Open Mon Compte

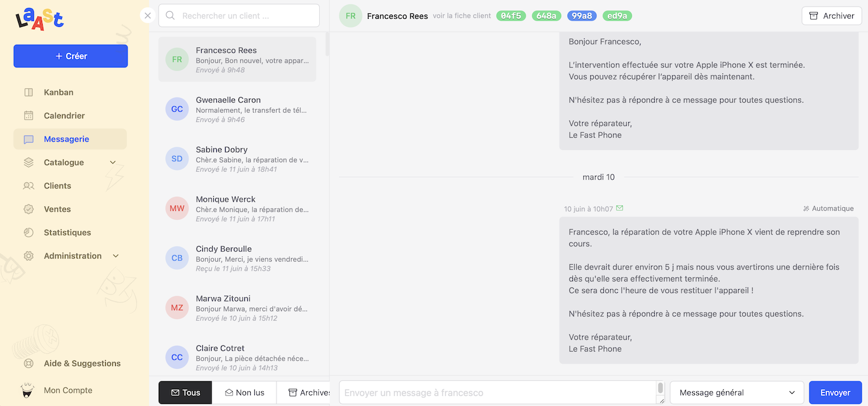pyautogui.click(x=68, y=390)
